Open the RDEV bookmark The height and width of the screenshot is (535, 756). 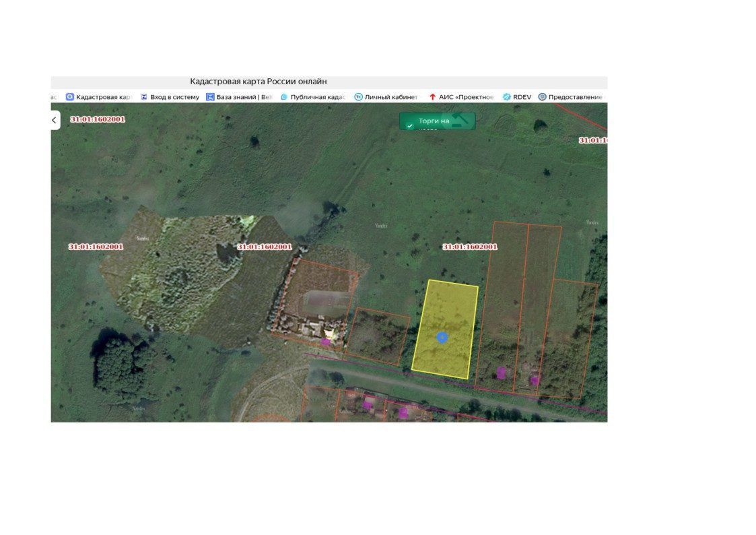(x=517, y=97)
